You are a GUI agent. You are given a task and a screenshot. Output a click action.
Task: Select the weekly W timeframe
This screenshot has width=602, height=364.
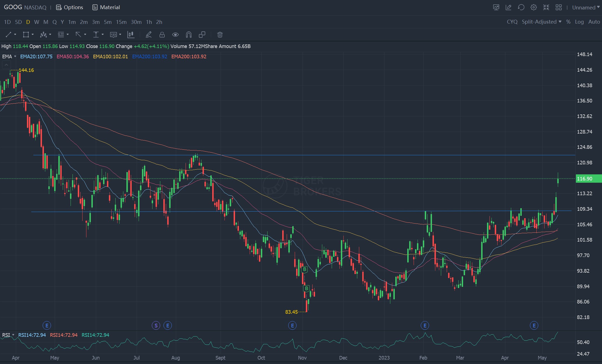tap(37, 22)
